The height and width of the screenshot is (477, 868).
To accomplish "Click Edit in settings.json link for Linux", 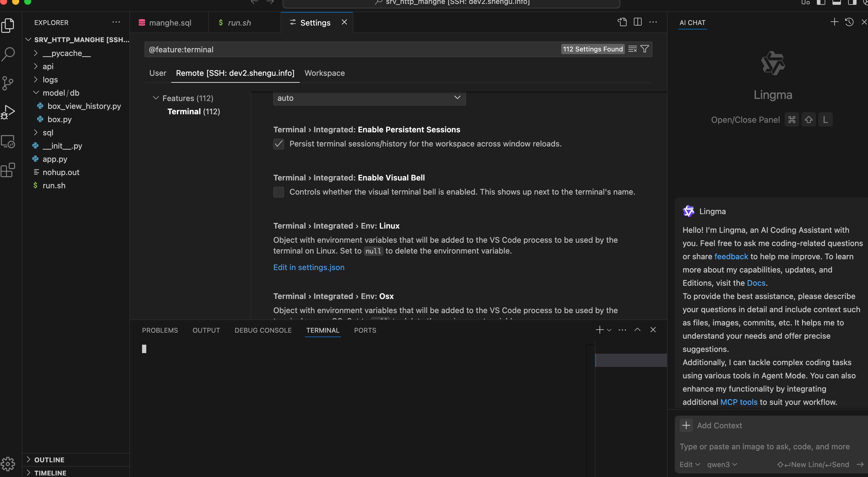I will tap(309, 267).
